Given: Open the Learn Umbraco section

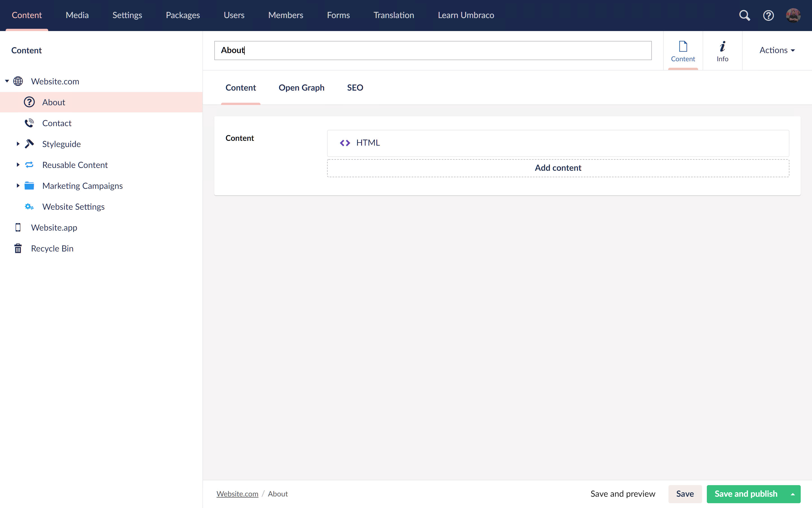Looking at the screenshot, I should pyautogui.click(x=466, y=16).
